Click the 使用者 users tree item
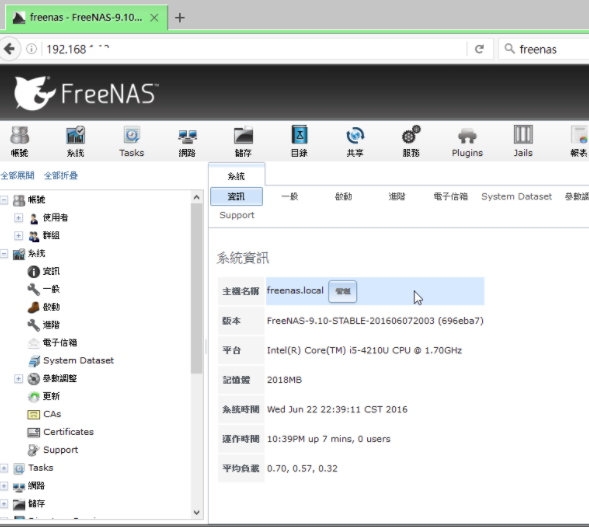Viewport: 589px width, 527px height. point(55,217)
